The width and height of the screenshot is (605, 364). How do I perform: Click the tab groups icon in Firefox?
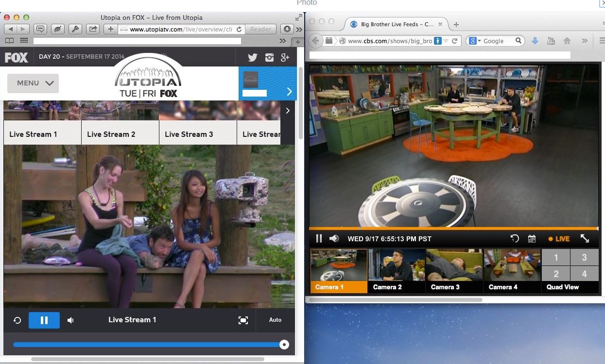[x=329, y=41]
